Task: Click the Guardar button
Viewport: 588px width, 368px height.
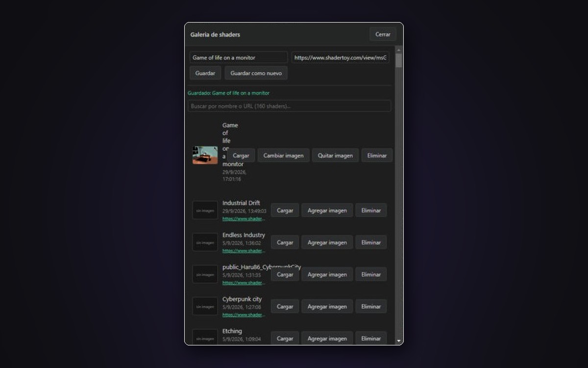Action: tap(205, 73)
